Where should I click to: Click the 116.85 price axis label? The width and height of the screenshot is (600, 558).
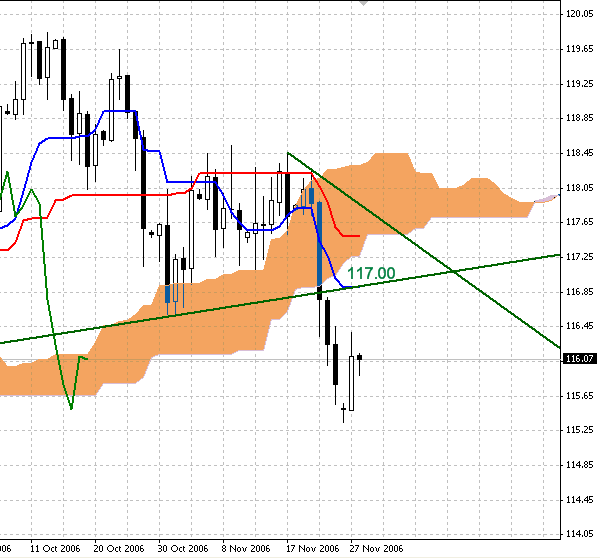click(580, 292)
